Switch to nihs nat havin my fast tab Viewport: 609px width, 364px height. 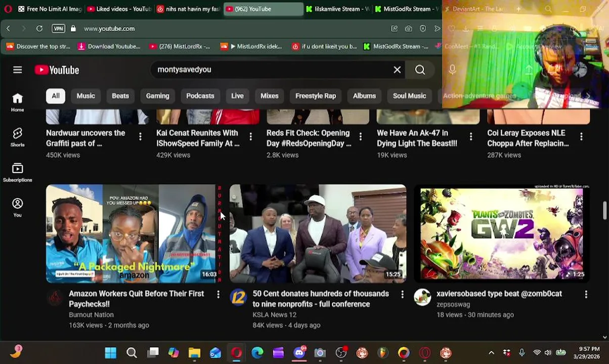188,9
